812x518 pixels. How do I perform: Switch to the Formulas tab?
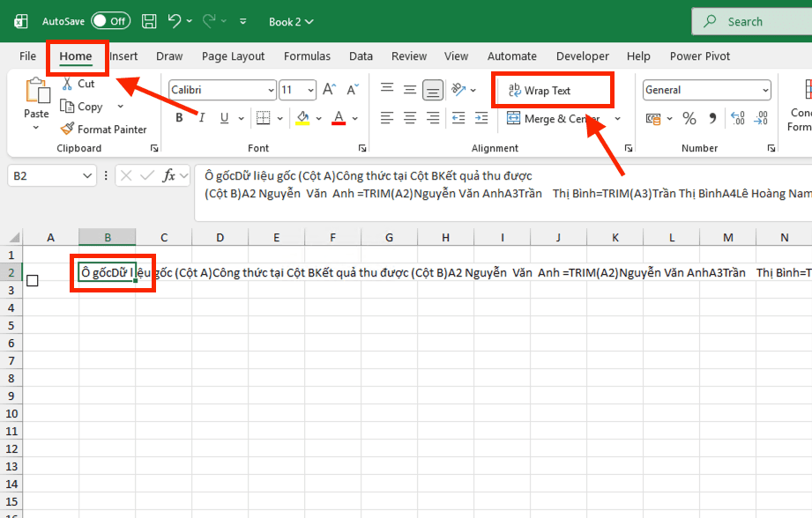coord(307,55)
